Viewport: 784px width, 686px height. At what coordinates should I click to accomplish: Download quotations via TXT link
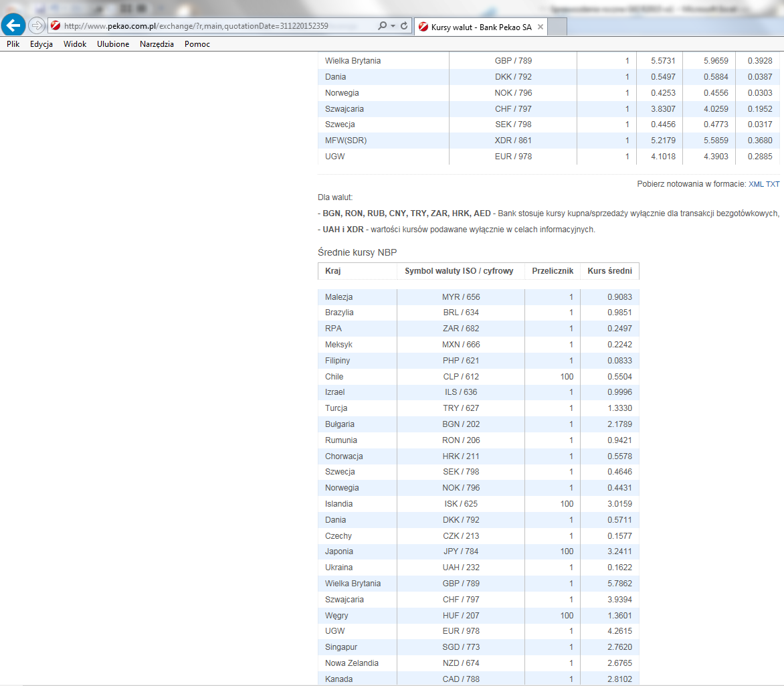pos(773,184)
